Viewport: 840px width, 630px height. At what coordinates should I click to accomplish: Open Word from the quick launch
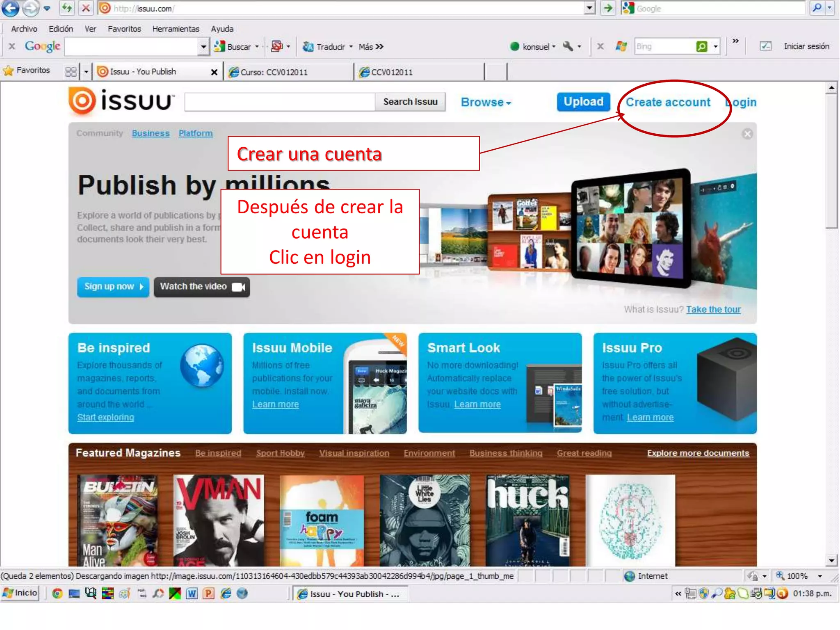[192, 593]
